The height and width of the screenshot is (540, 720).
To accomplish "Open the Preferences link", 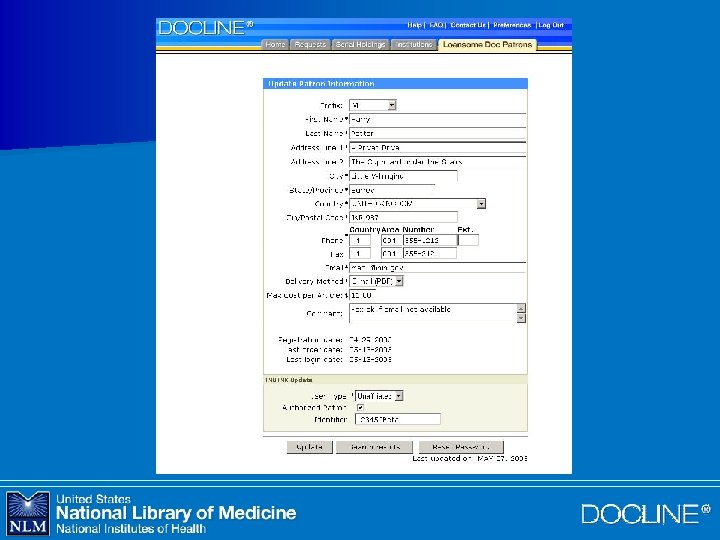I will click(x=512, y=25).
